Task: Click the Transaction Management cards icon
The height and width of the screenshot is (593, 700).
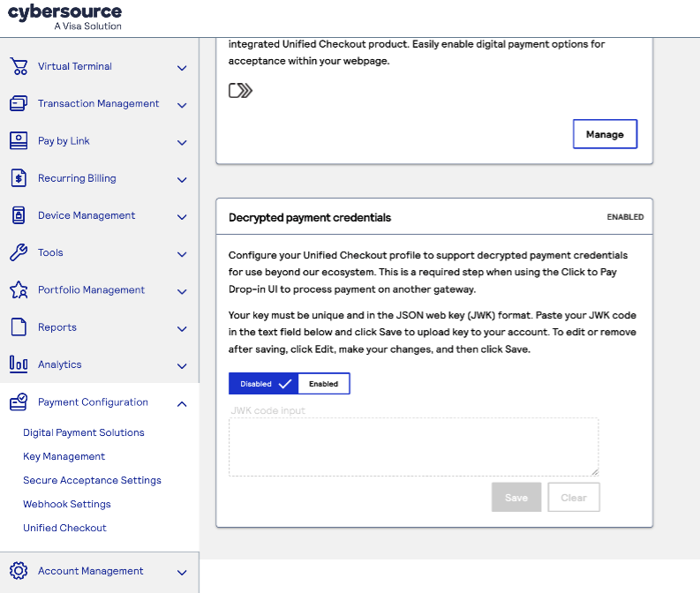Action: (19, 104)
